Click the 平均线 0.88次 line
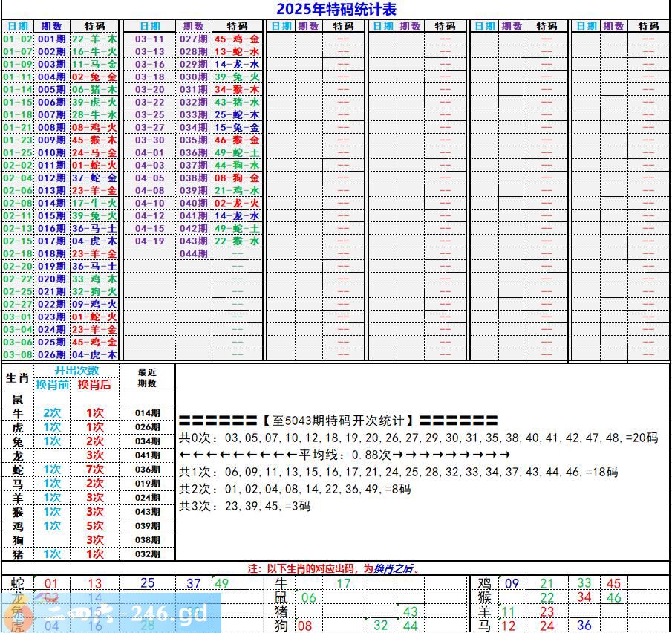This screenshot has width=672, height=633. [x=345, y=455]
